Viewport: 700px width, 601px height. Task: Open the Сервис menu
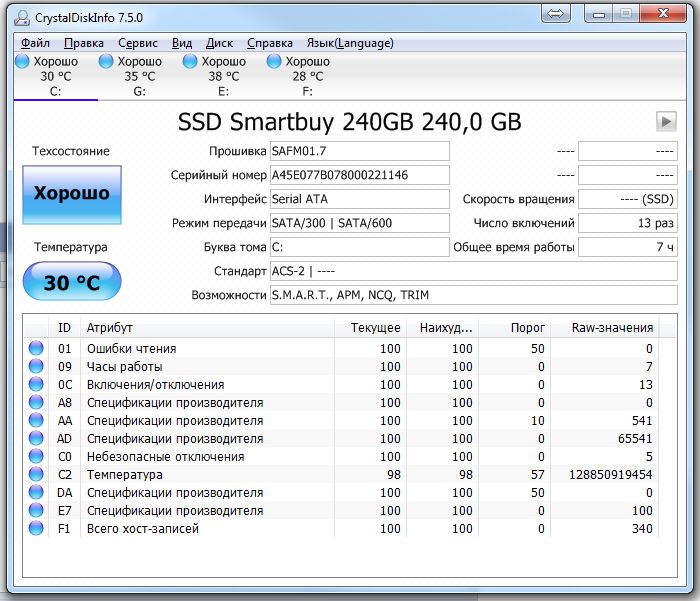pos(138,43)
